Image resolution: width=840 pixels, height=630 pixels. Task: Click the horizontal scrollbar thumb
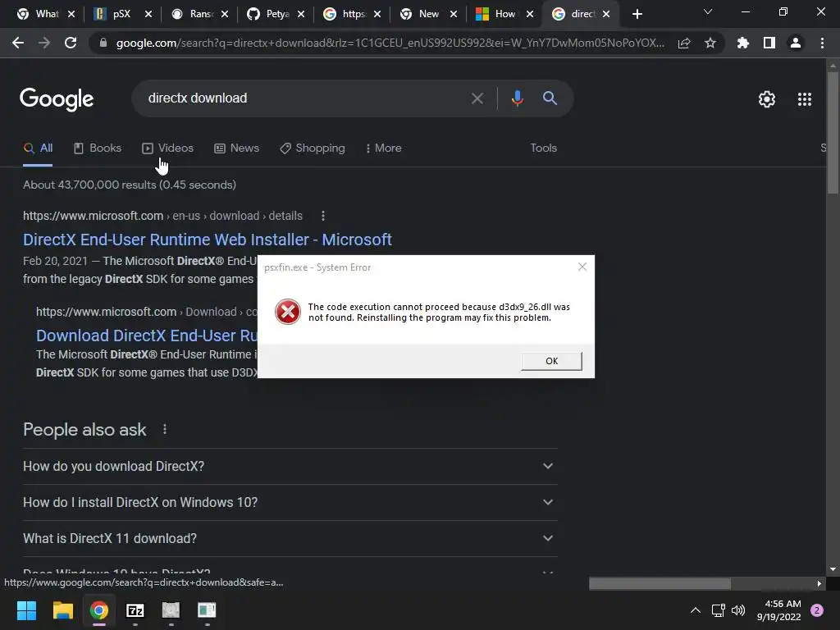pyautogui.click(x=660, y=583)
